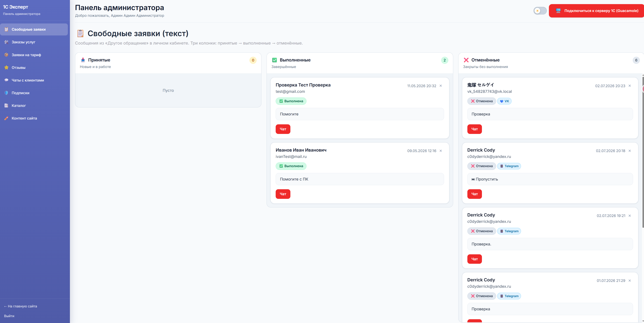
Task: Toggle the light/dark theme switch
Action: 540,11
